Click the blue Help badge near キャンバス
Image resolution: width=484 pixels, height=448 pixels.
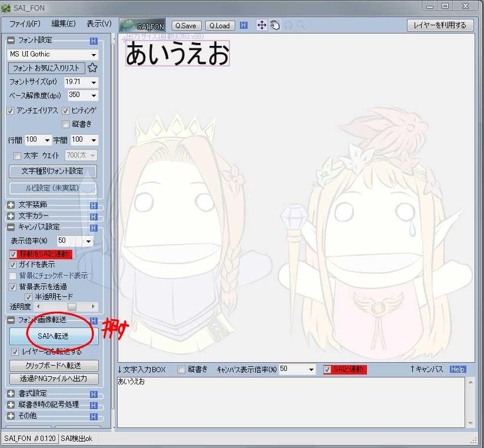point(458,369)
